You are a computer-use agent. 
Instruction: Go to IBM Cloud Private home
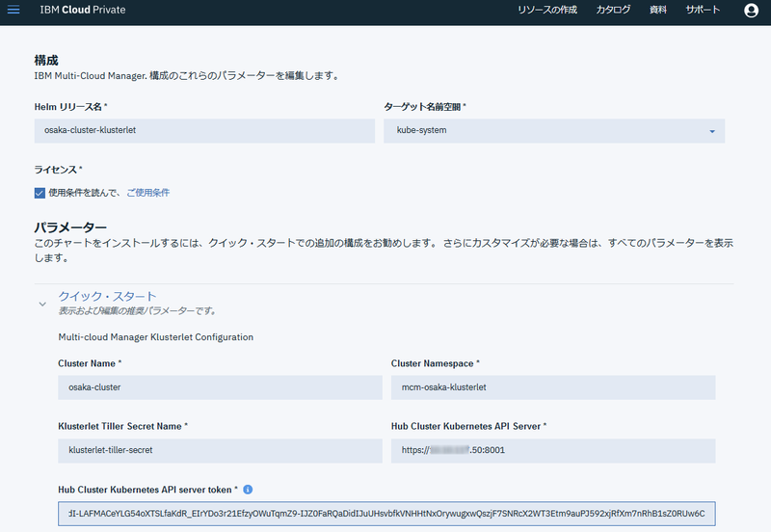coord(83,10)
